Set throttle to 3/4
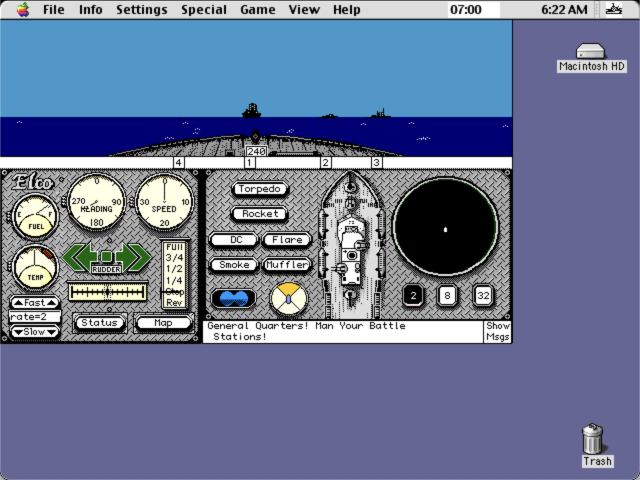 174,258
